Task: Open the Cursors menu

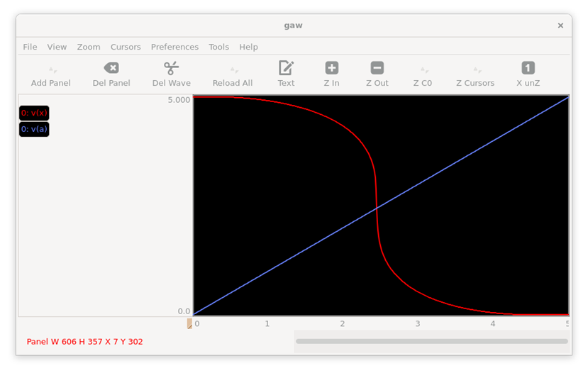Action: [126, 47]
